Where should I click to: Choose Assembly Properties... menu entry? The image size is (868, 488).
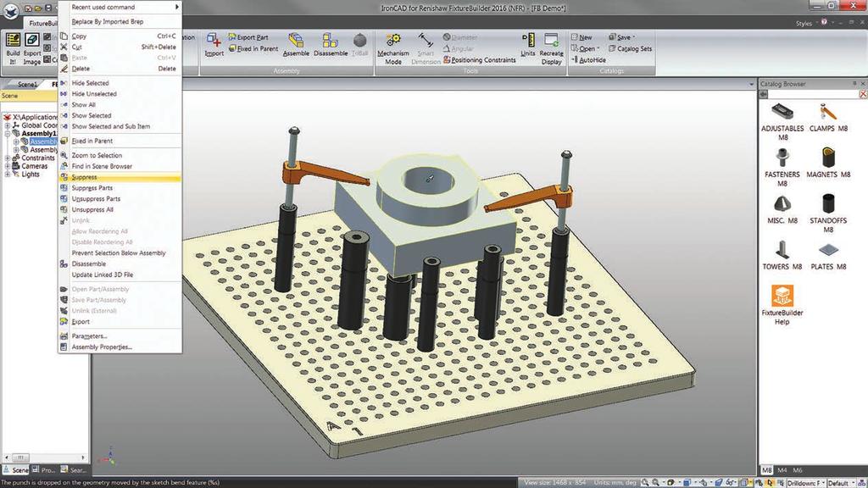point(120,347)
